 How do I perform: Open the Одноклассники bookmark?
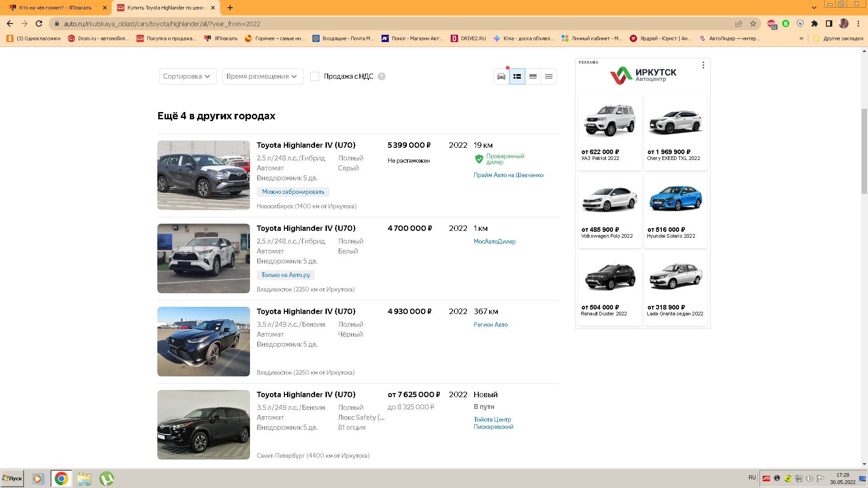click(33, 38)
